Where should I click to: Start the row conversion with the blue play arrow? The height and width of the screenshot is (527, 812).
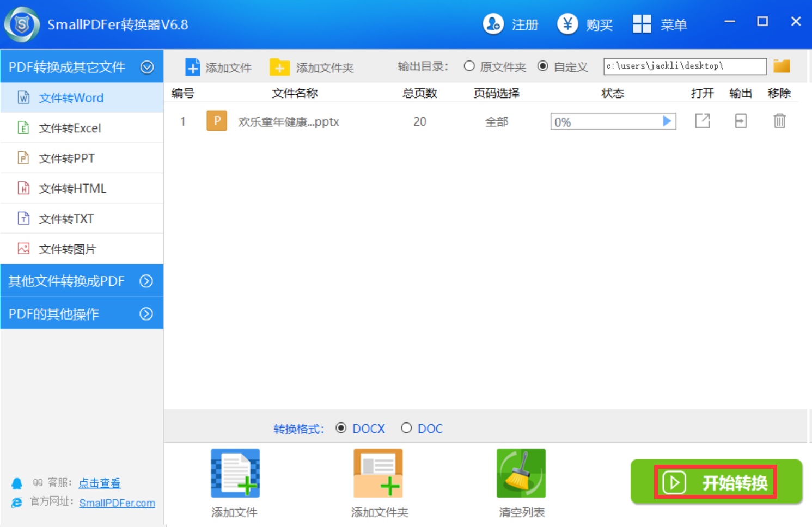tap(667, 121)
